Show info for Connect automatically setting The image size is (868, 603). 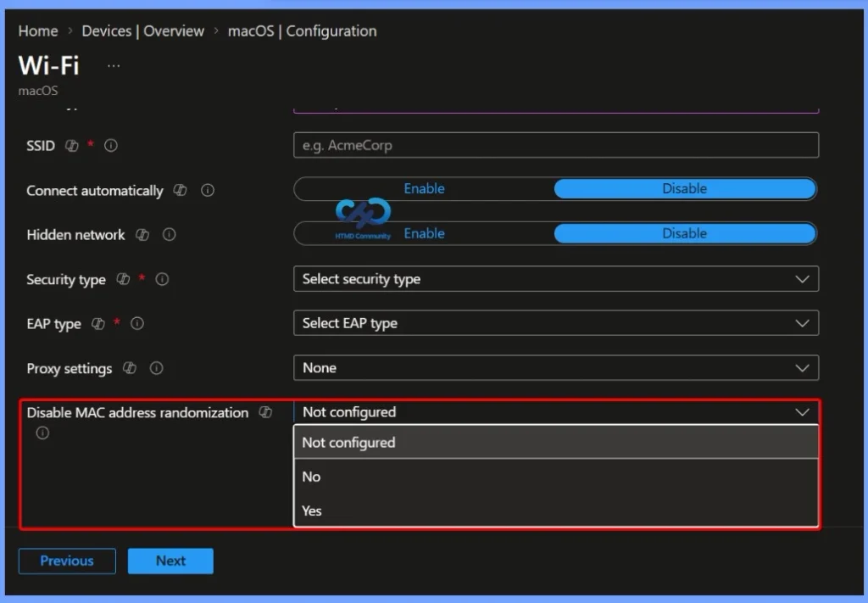pyautogui.click(x=208, y=191)
